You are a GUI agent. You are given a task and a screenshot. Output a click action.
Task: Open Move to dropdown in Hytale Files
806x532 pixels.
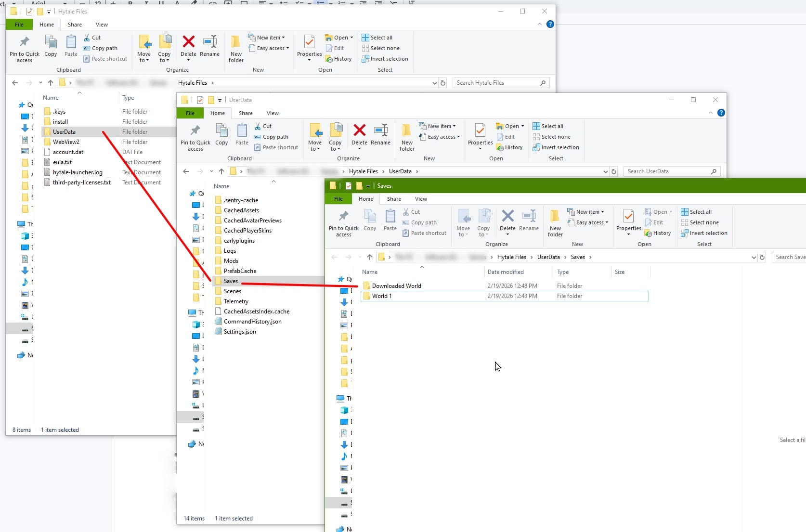[144, 49]
